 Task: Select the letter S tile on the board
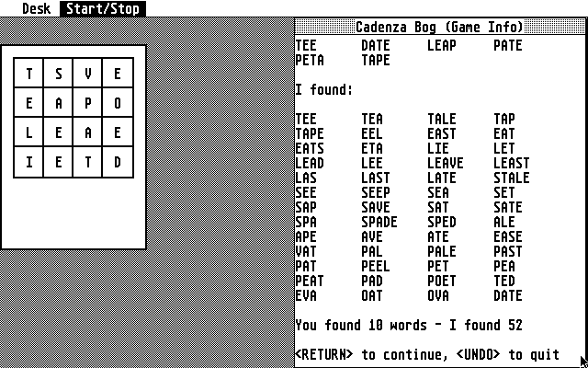coord(59,75)
